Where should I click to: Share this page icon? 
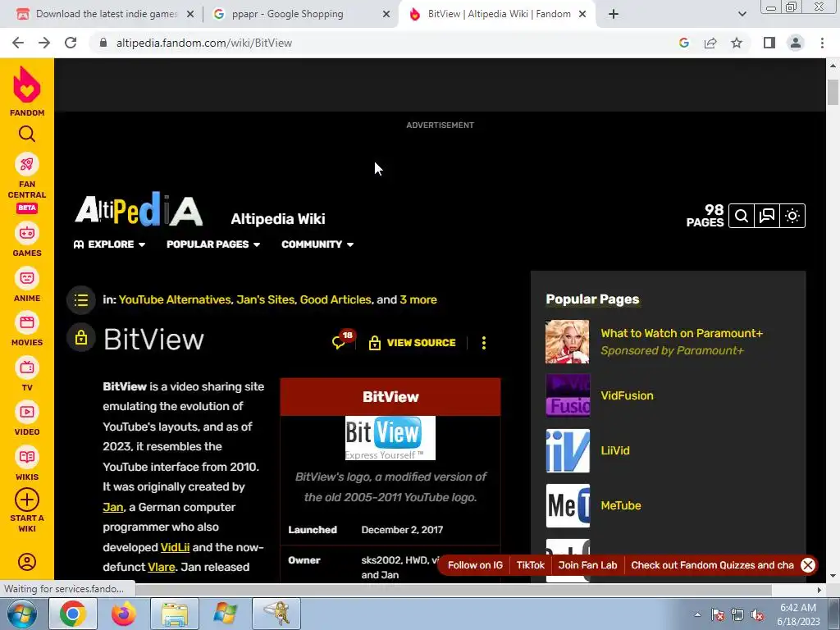point(710,43)
